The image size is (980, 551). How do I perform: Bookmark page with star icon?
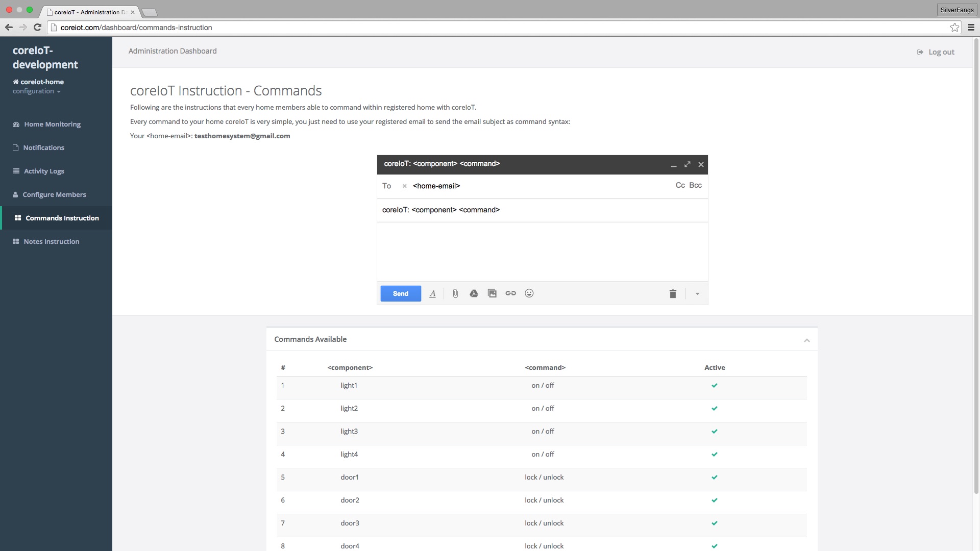(954, 28)
